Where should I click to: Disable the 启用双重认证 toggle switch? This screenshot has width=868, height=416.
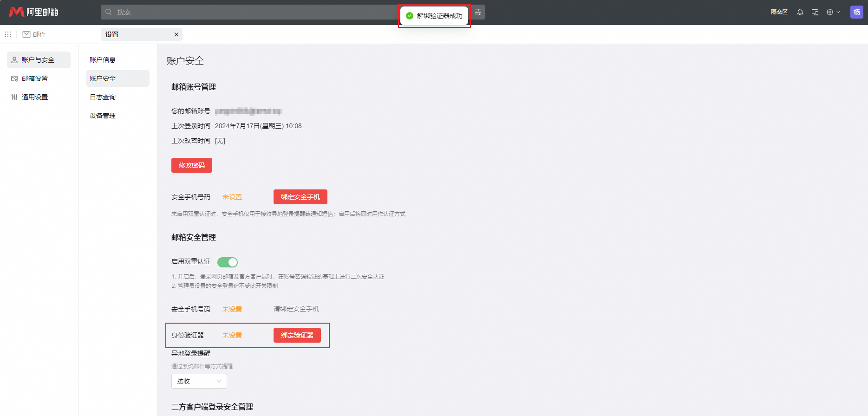228,262
